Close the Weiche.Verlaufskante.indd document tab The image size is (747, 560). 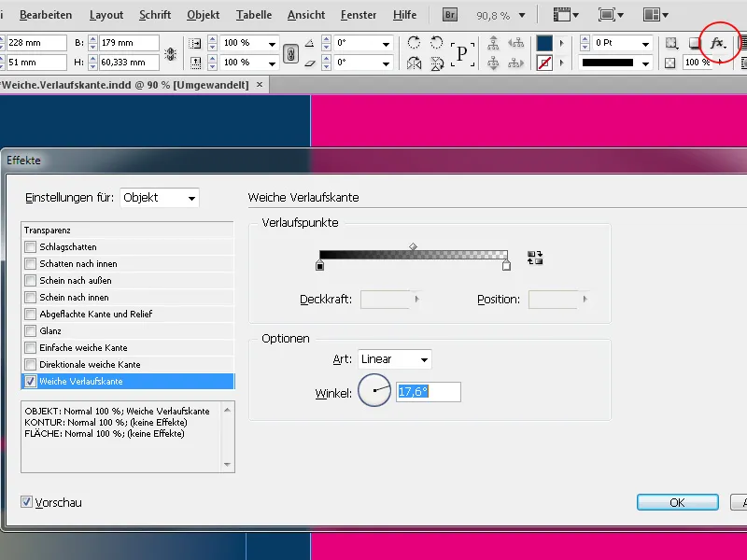(260, 85)
